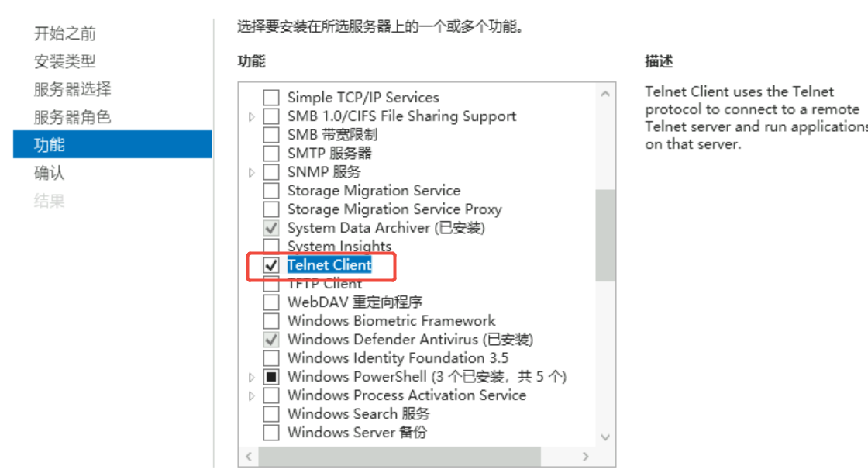Viewport: 868px width, 473px height.
Task: Expand Windows Process Activation Service node
Action: pyautogui.click(x=251, y=395)
